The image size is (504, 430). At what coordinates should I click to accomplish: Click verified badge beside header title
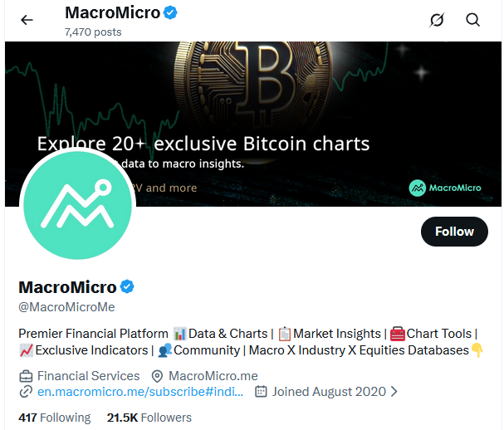(x=170, y=13)
